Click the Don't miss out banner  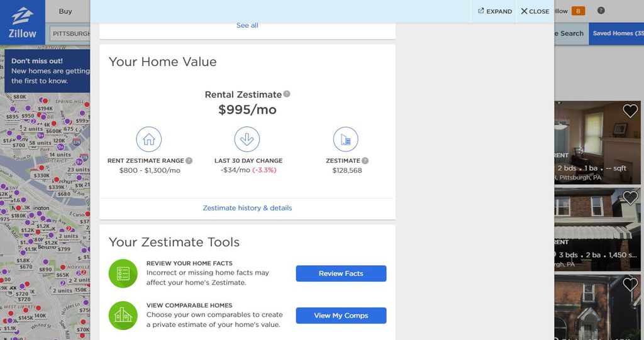pyautogui.click(x=47, y=71)
